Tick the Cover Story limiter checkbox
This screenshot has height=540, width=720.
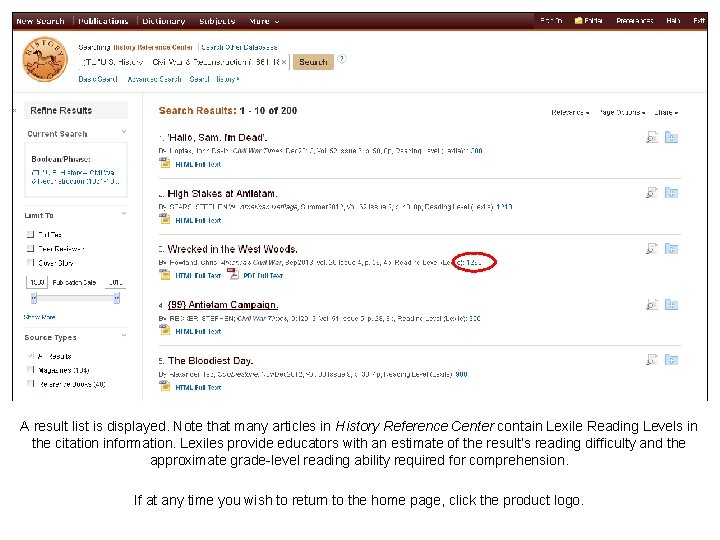[x=31, y=263]
